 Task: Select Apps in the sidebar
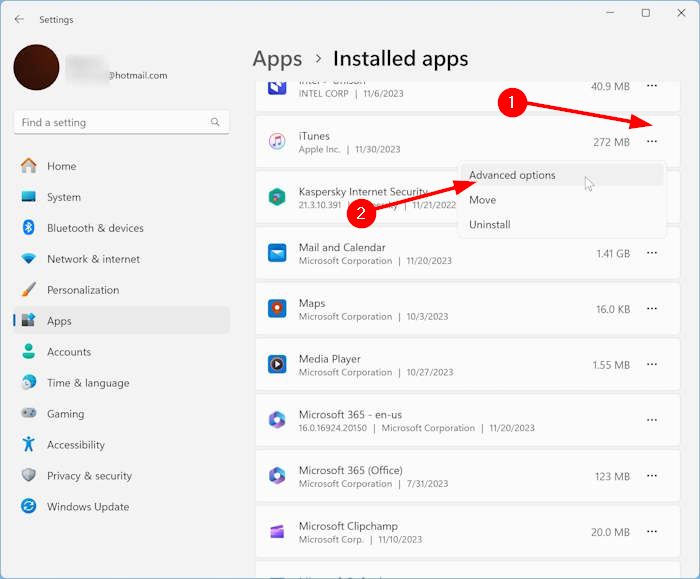[x=121, y=321]
